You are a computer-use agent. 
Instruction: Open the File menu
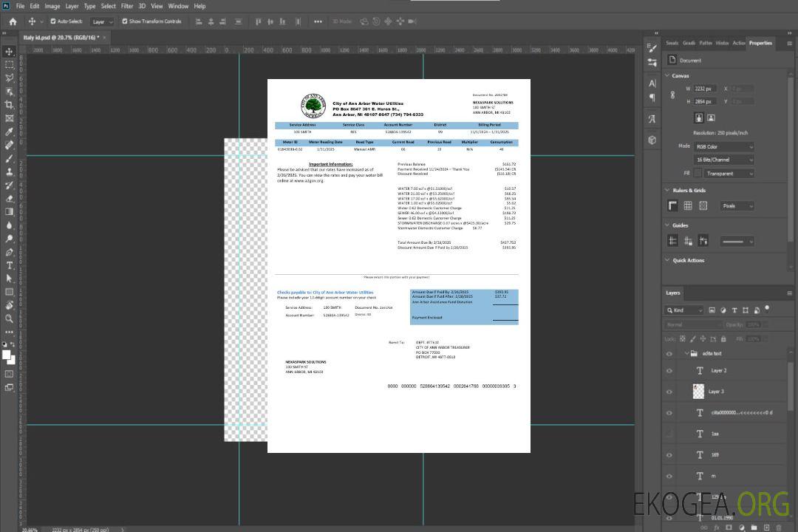21,6
